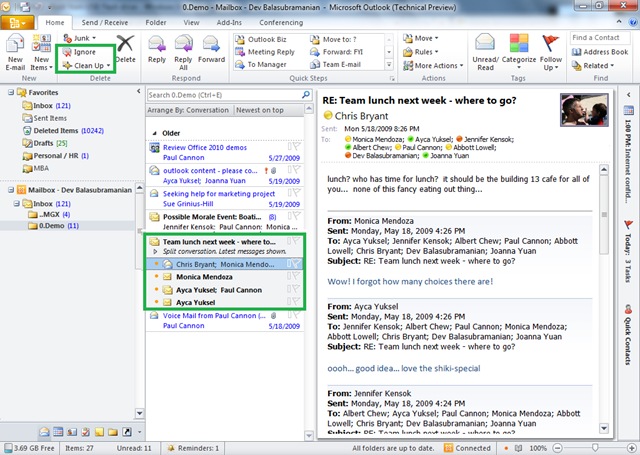Open the Move dropdown in Actions

420,38
